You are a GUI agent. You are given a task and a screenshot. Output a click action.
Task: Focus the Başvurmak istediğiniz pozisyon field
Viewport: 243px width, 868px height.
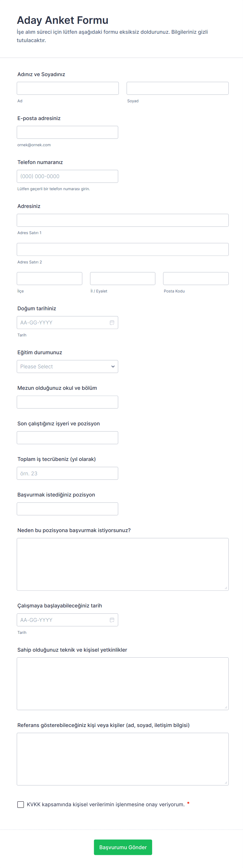tap(67, 509)
